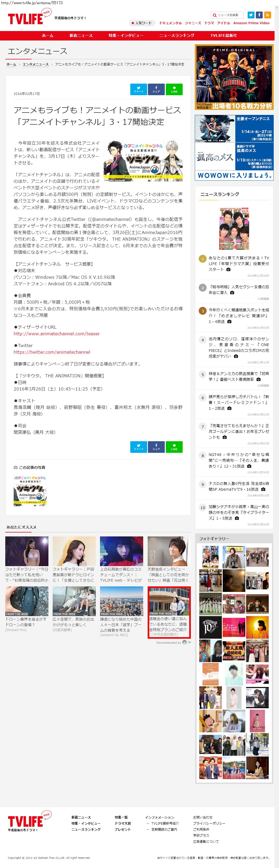Click footer 広告掲載について link
This screenshot has width=279, height=868.
pyautogui.click(x=206, y=841)
